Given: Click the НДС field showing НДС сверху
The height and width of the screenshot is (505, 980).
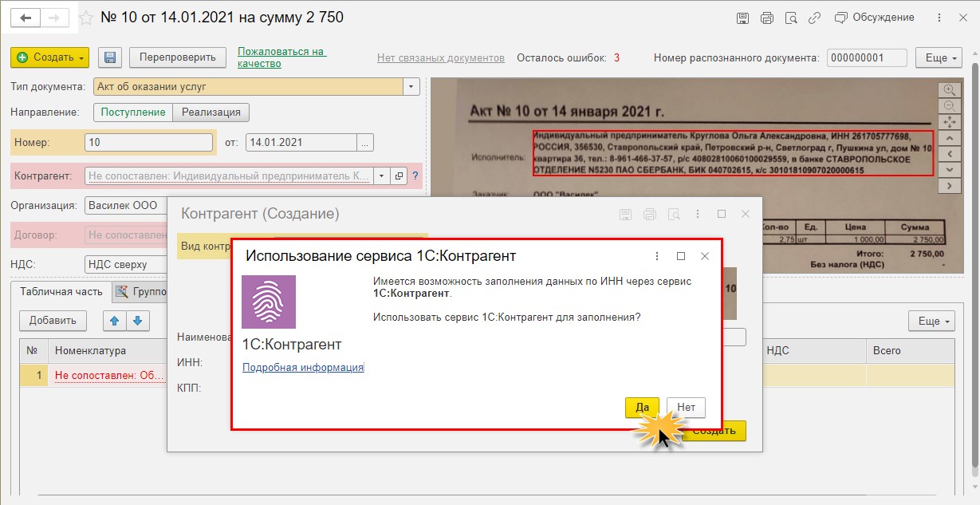Looking at the screenshot, I should tap(126, 264).
